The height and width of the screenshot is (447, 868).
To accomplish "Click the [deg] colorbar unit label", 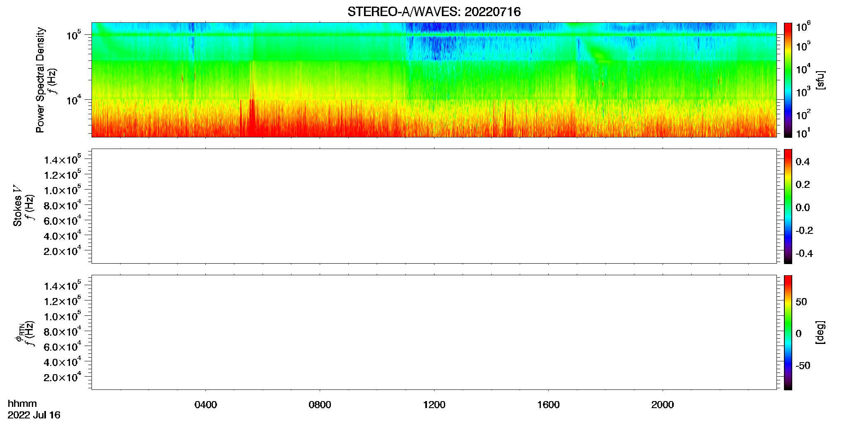I will pyautogui.click(x=820, y=332).
